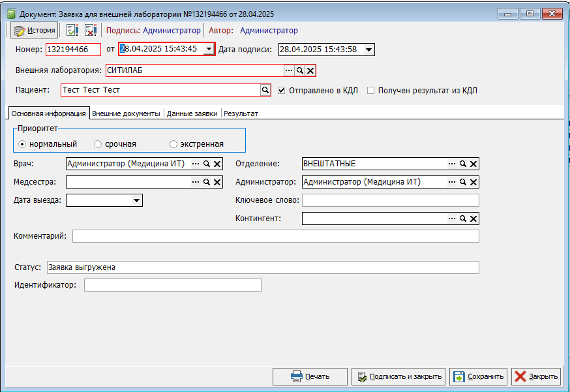Open the Дата подписи date dropdown

pyautogui.click(x=368, y=50)
